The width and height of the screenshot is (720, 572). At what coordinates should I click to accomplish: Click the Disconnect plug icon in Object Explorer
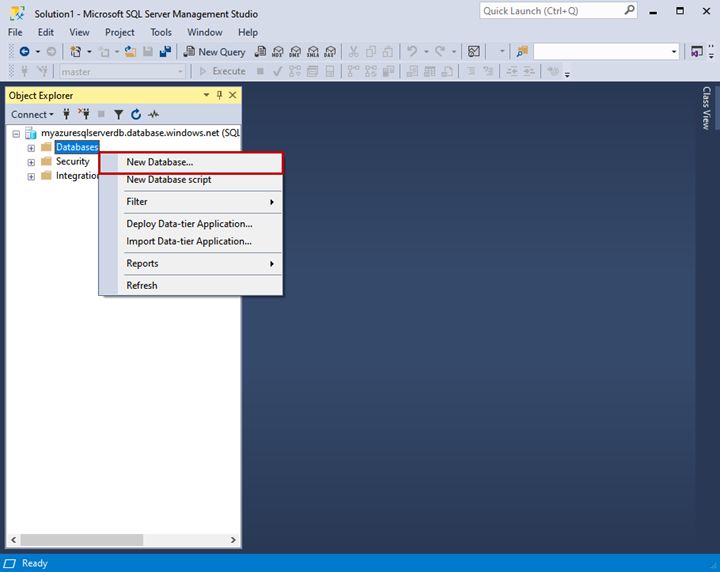coord(84,114)
